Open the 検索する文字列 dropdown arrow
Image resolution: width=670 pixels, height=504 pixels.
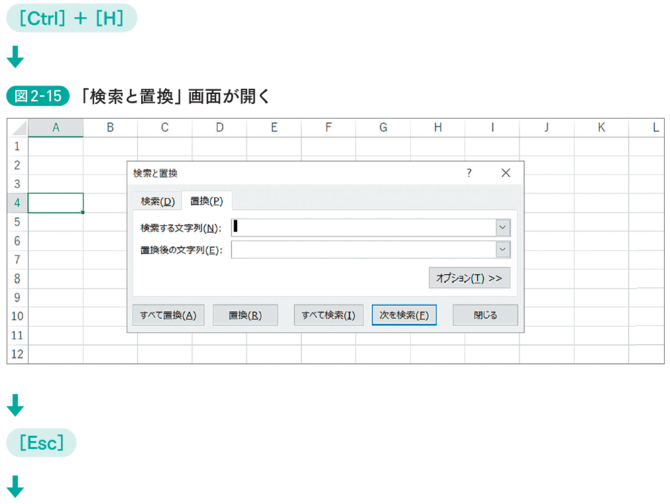503,228
